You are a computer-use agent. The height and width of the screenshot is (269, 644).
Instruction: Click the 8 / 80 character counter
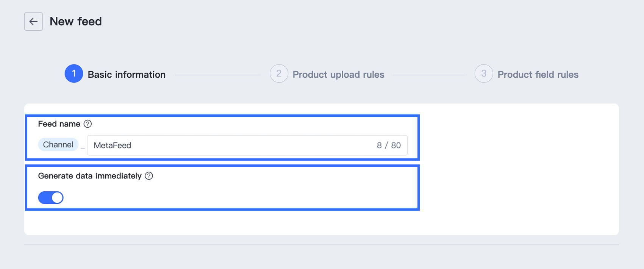pos(389,145)
